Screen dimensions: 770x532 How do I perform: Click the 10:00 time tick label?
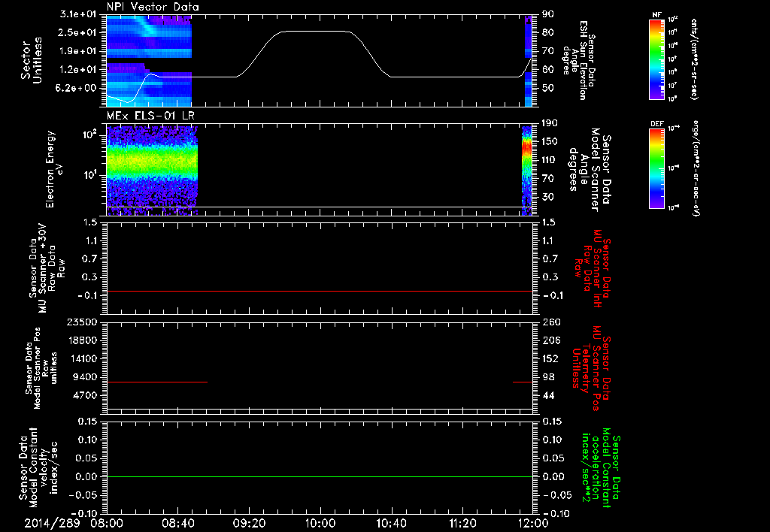(320, 523)
